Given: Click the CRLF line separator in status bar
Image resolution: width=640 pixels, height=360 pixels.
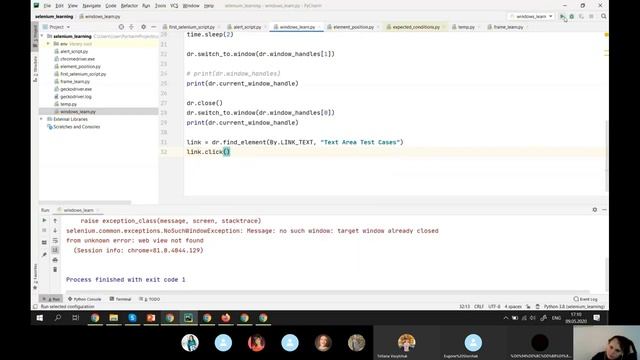Looking at the screenshot, I should [x=479, y=307].
